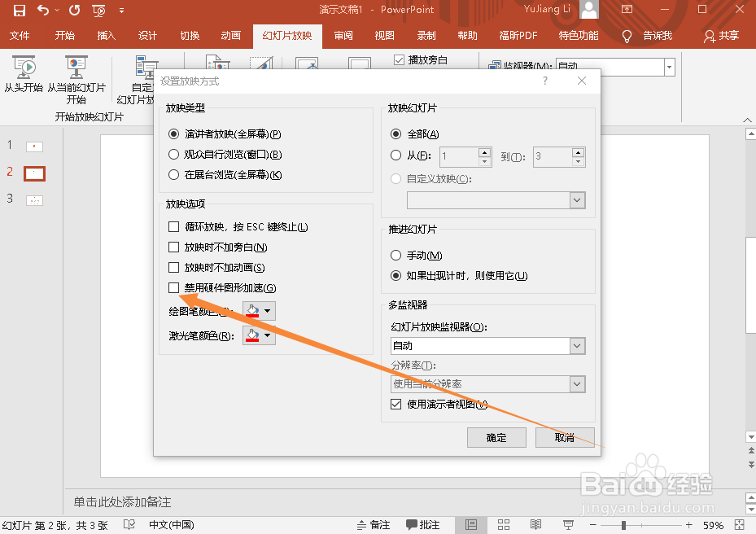Click the 批注 comments icon in status bar

click(x=423, y=525)
